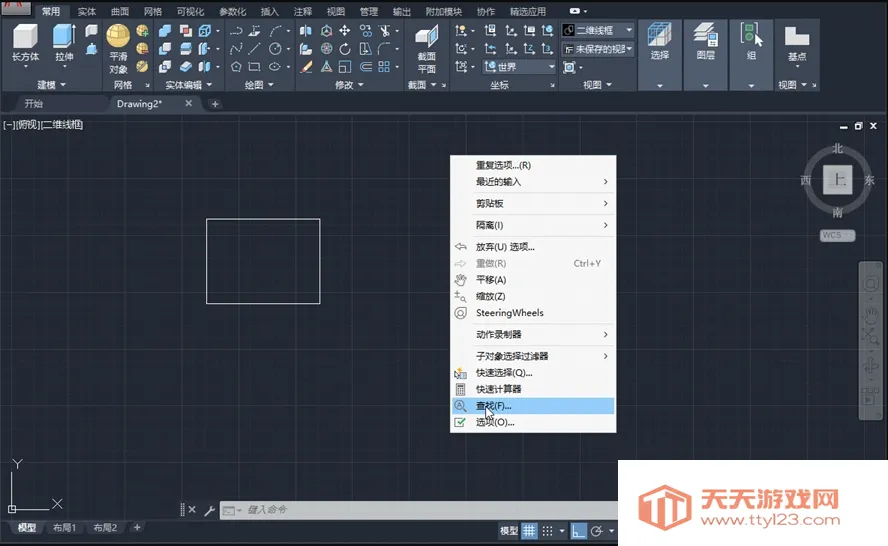Select the array tool in 修改 panel
888x546 pixels.
pos(384,67)
